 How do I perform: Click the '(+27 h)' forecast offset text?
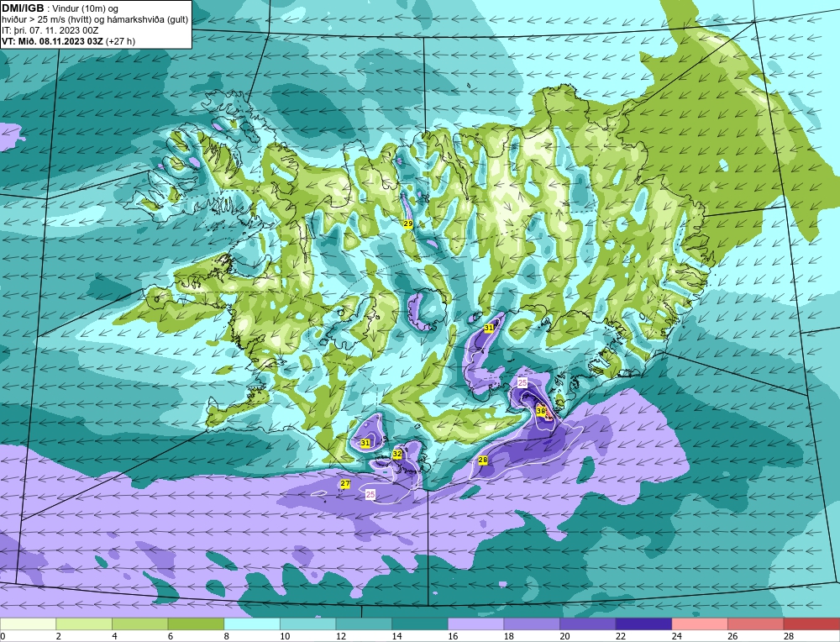click(x=120, y=41)
